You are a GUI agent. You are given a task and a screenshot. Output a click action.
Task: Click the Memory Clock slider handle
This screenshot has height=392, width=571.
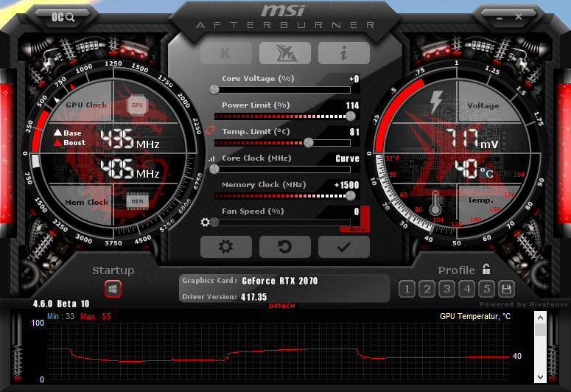(x=351, y=196)
